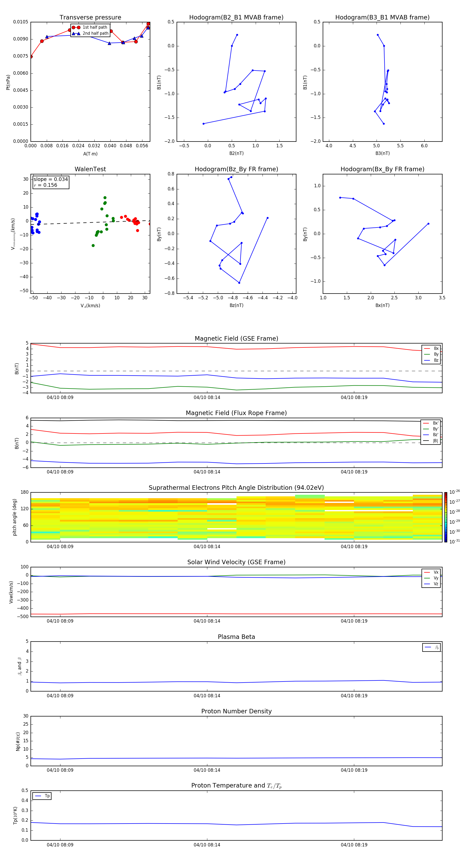Click the pitch angle colorbar scale
Screen dimensions: 473x868
coord(446,517)
